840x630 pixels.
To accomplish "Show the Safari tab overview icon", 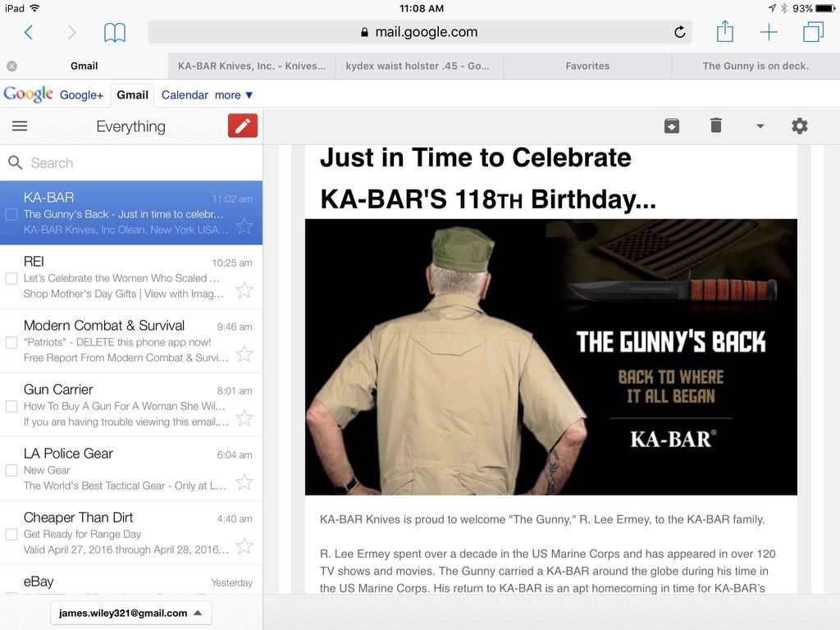I will pos(813,32).
